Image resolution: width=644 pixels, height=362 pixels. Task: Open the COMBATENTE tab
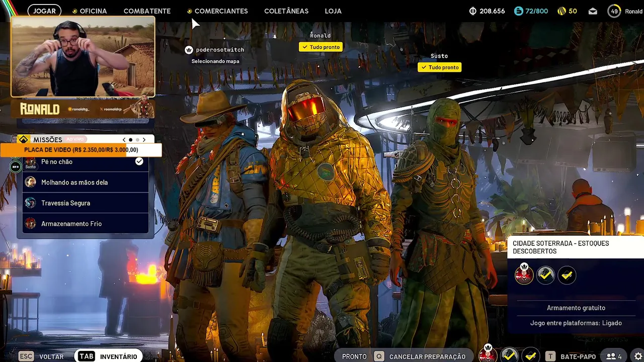click(x=147, y=11)
